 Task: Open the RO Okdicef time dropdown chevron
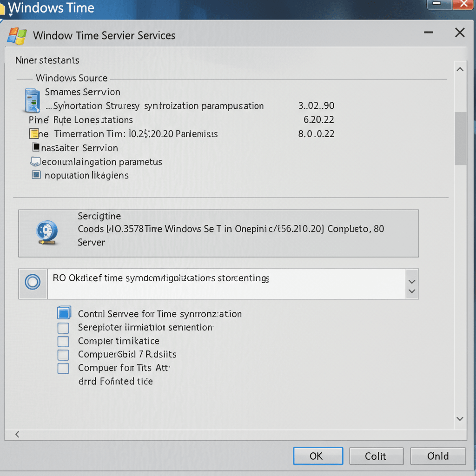(x=412, y=284)
